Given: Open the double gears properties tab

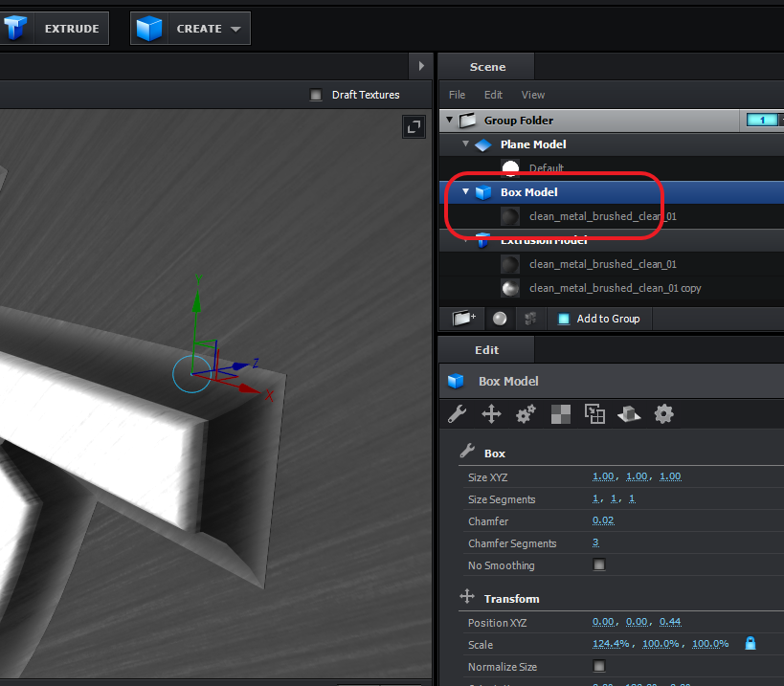Looking at the screenshot, I should tap(526, 414).
